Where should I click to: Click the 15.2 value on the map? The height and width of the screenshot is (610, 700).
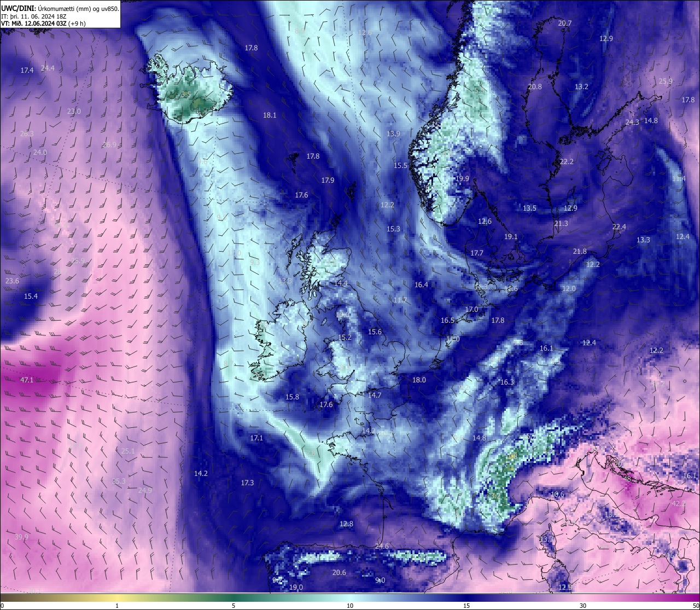tap(345, 338)
